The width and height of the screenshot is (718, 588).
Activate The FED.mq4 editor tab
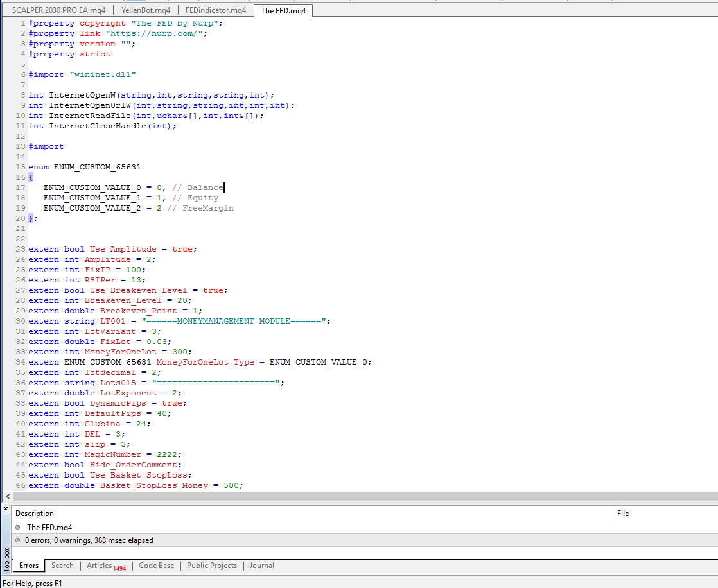pos(283,10)
